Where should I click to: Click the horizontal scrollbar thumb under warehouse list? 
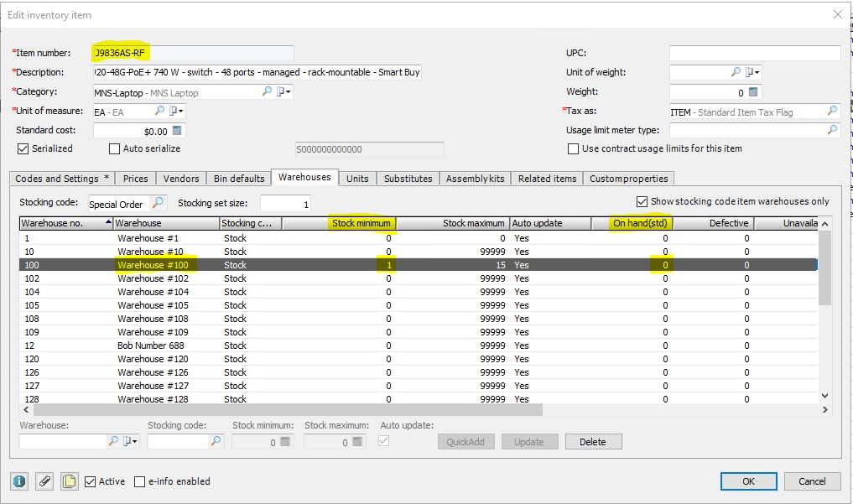click(288, 409)
